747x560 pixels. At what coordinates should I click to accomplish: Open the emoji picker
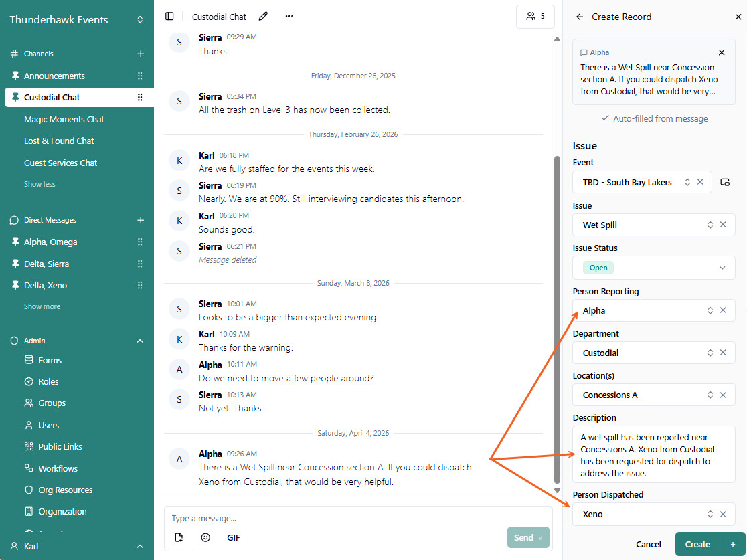tap(205, 538)
